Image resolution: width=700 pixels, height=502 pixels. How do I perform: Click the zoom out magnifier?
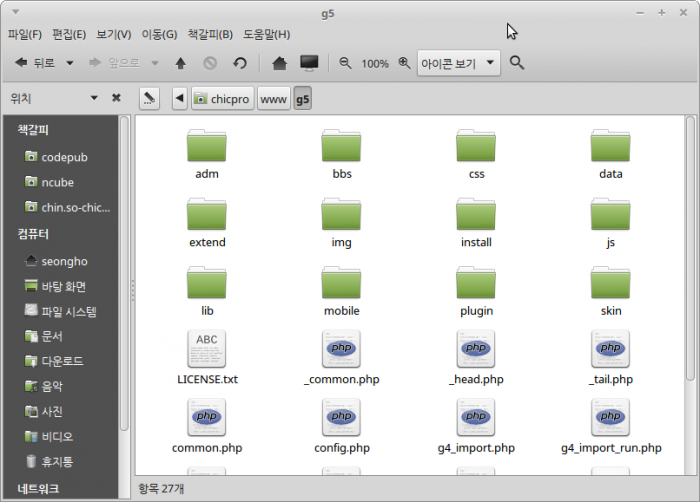pyautogui.click(x=345, y=63)
